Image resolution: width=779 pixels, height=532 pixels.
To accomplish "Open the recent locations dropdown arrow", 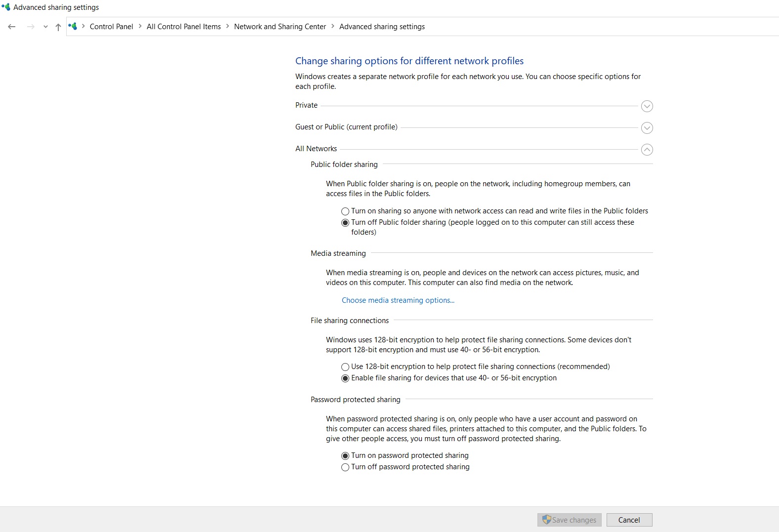I will tap(45, 27).
